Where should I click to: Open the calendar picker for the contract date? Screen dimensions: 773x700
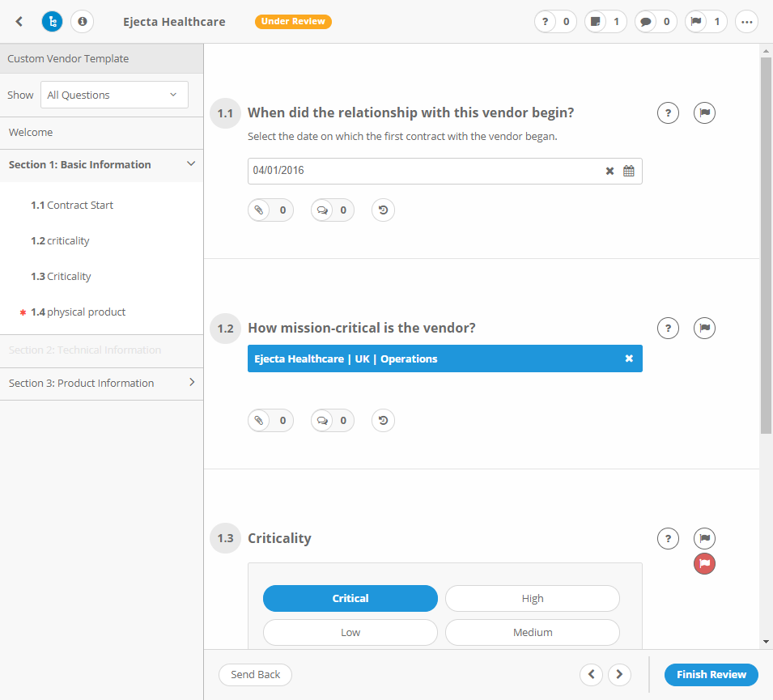pos(629,171)
